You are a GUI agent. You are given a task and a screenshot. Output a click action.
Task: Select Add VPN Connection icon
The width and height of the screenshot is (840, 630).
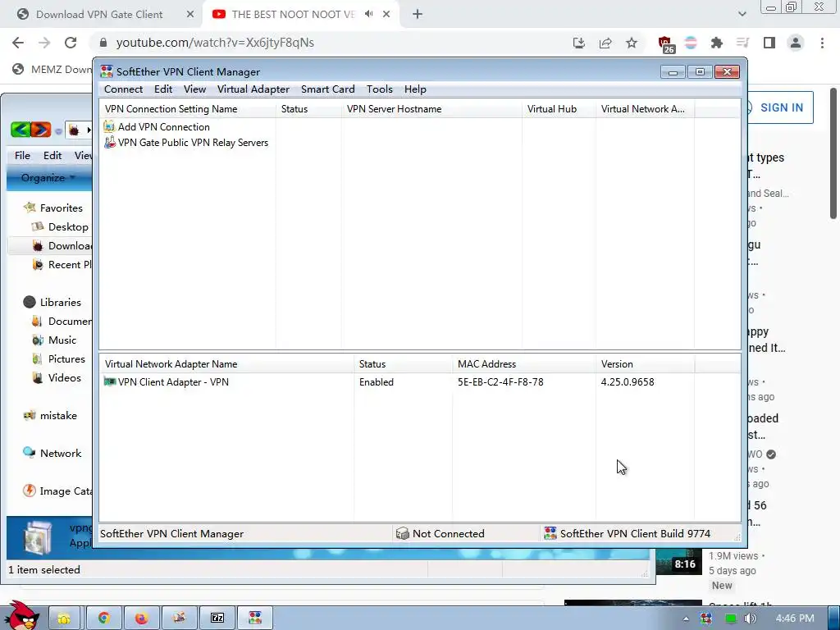(109, 127)
